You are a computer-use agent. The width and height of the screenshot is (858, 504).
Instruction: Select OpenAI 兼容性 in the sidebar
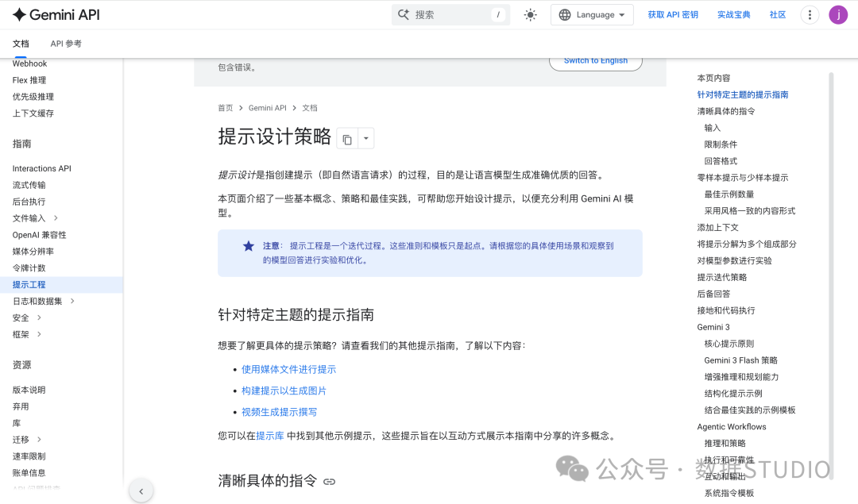[40, 235]
